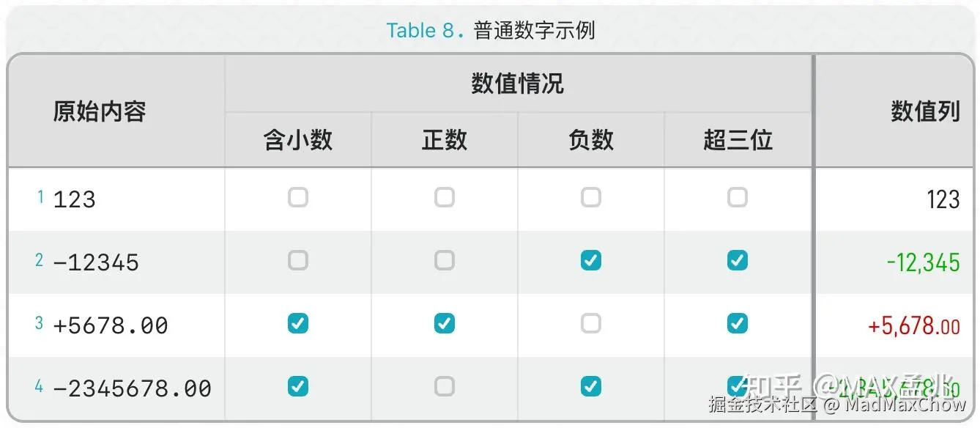Click the -2345678.00 original content cell
Viewport: 980px width, 428px height.
(132, 388)
